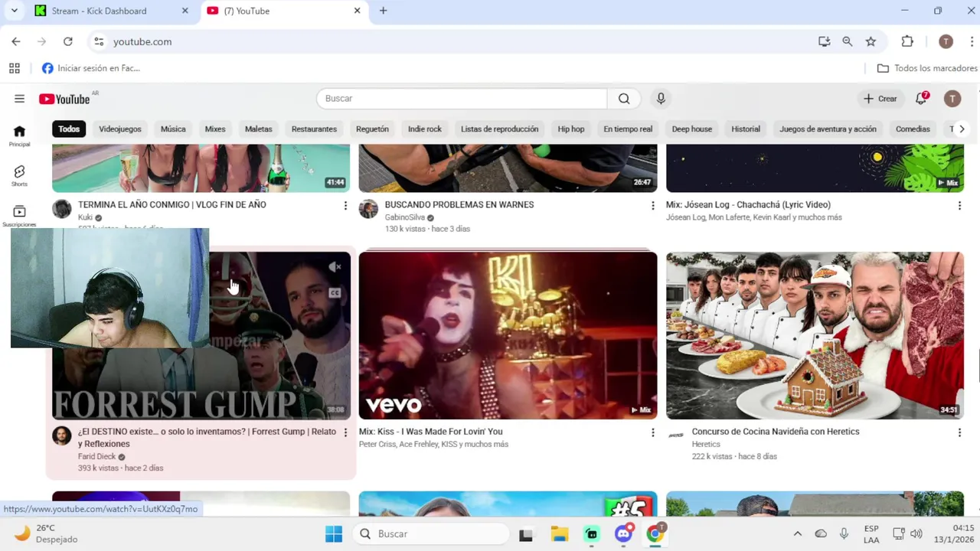
Task: Start voice search with microphone icon
Action: 661,99
